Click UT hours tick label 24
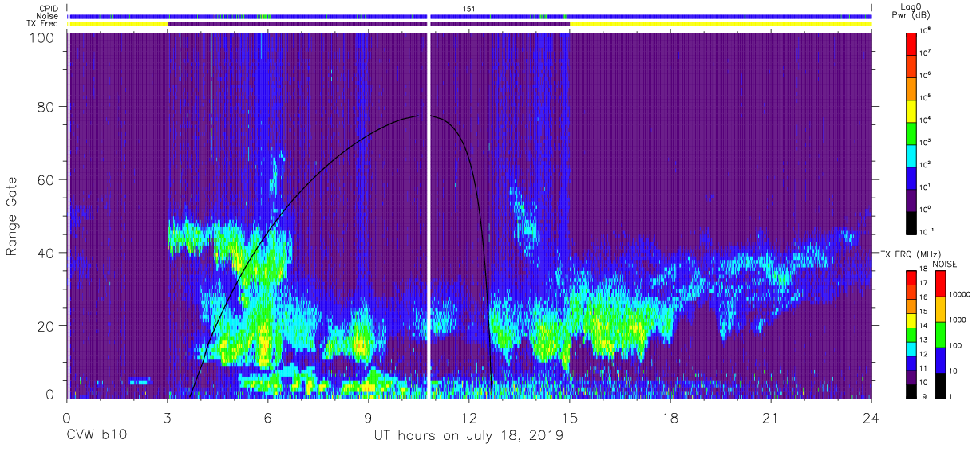Image resolution: width=980 pixels, height=452 pixels. coord(871,418)
